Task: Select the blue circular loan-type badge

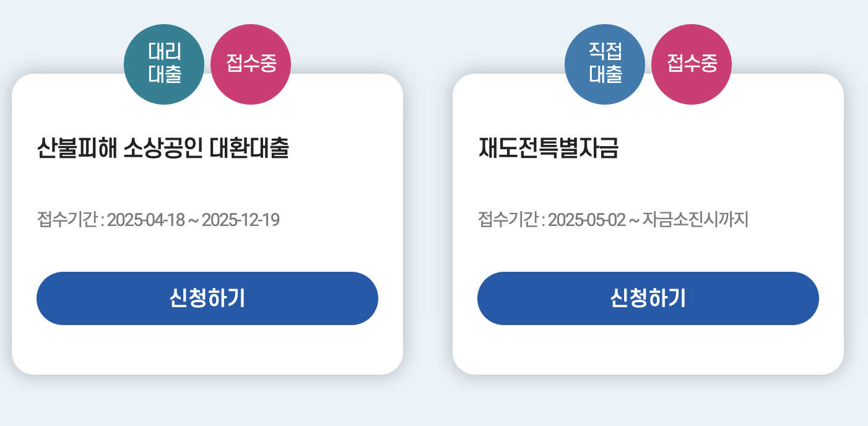Action: click(x=604, y=64)
